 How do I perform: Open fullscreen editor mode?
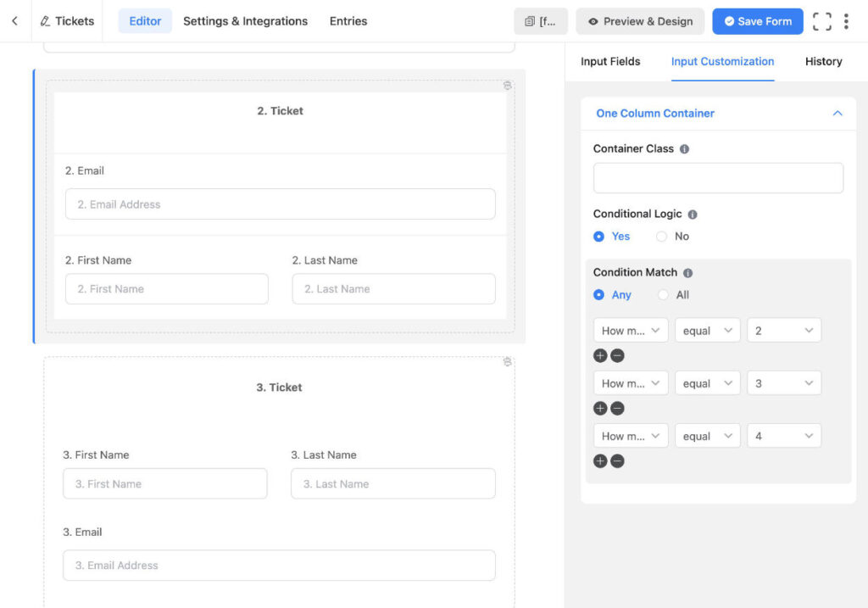821,21
